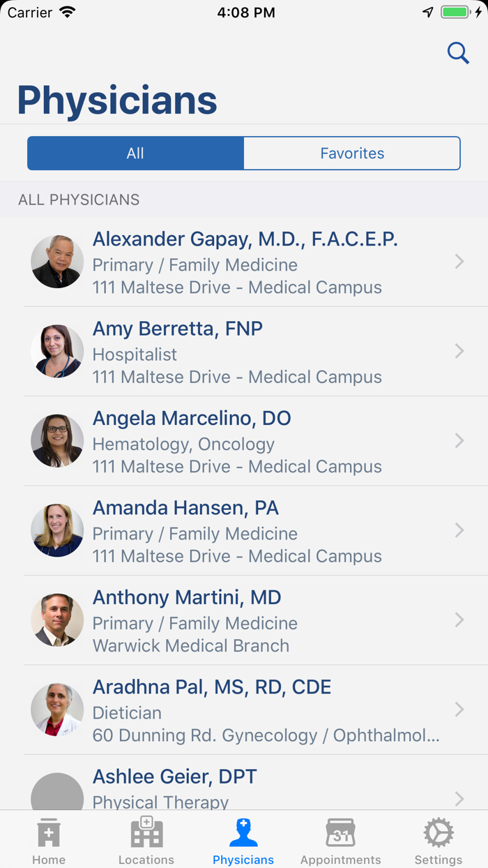Viewport: 488px width, 868px height.
Task: Tap the Wi-Fi icon in status bar
Action: pyautogui.click(x=68, y=13)
